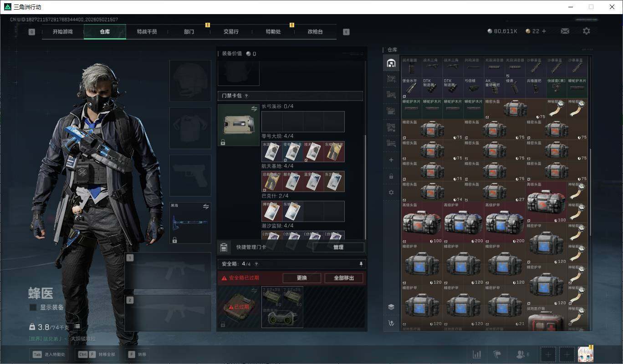Open the 开始游戏 tab

click(x=62, y=32)
